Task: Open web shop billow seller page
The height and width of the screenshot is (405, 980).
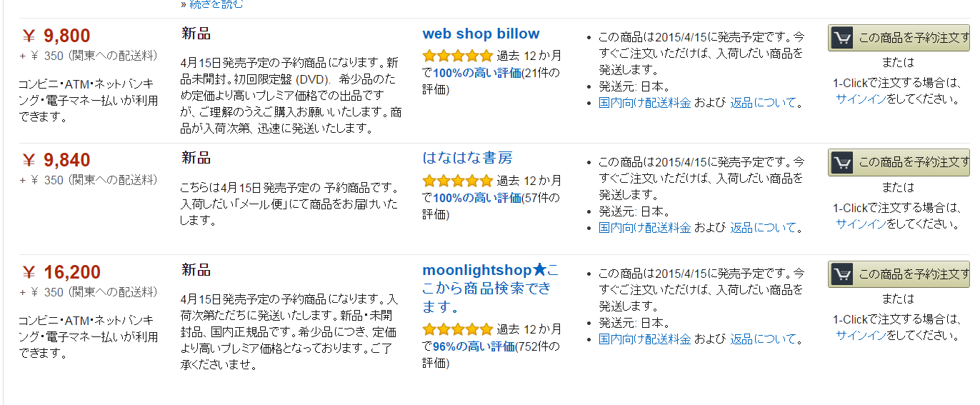Action: click(x=481, y=34)
